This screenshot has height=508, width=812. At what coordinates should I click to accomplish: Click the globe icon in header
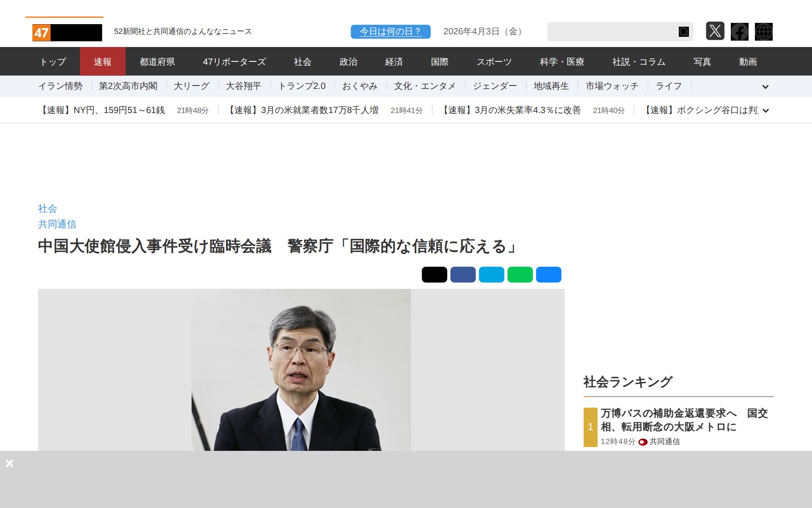[x=763, y=32]
